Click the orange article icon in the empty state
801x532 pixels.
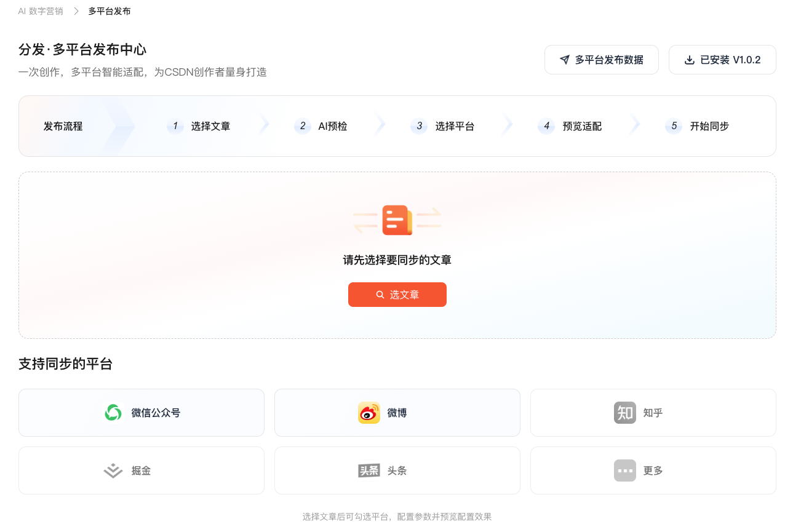(x=397, y=220)
